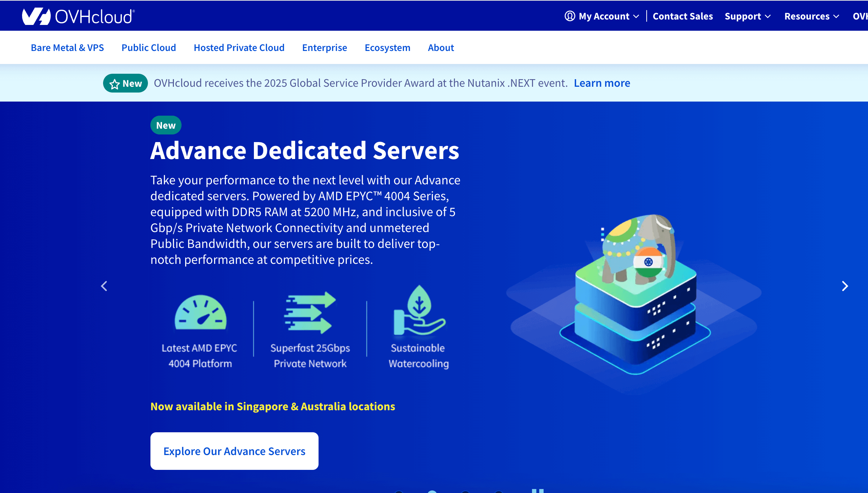
Task: Click 'Superfast 25Gbps Private Network' text
Action: coord(310,356)
